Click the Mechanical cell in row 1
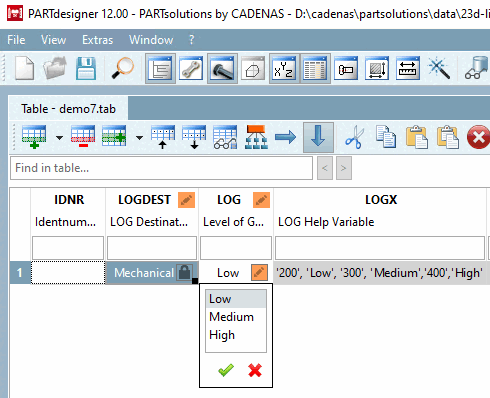490x398 pixels. tap(152, 273)
